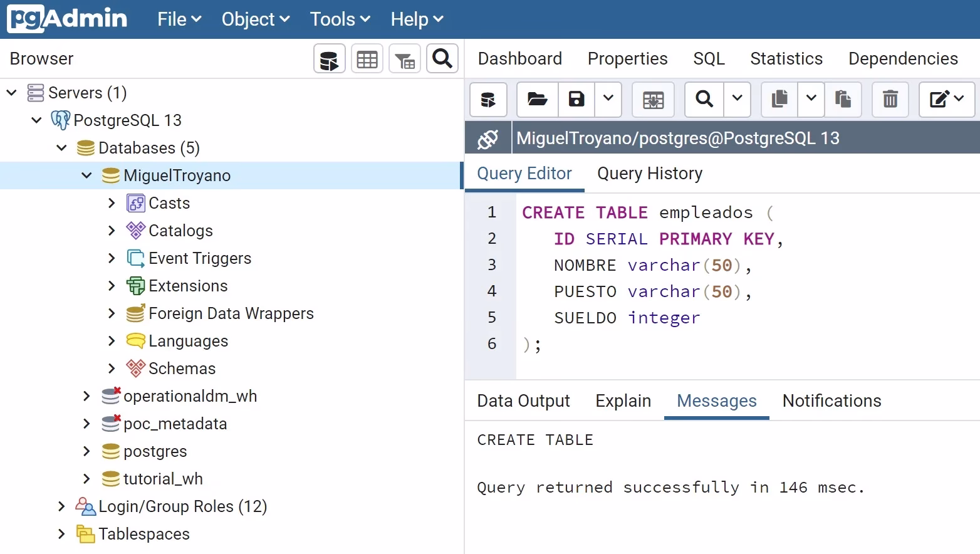The image size is (980, 554).
Task: Open the Copy options dropdown arrow
Action: (811, 100)
